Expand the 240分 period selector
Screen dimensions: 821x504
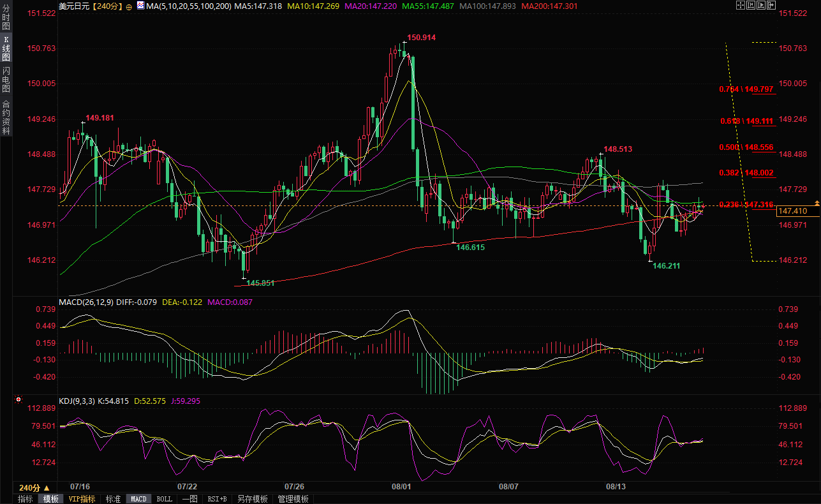[x=34, y=487]
